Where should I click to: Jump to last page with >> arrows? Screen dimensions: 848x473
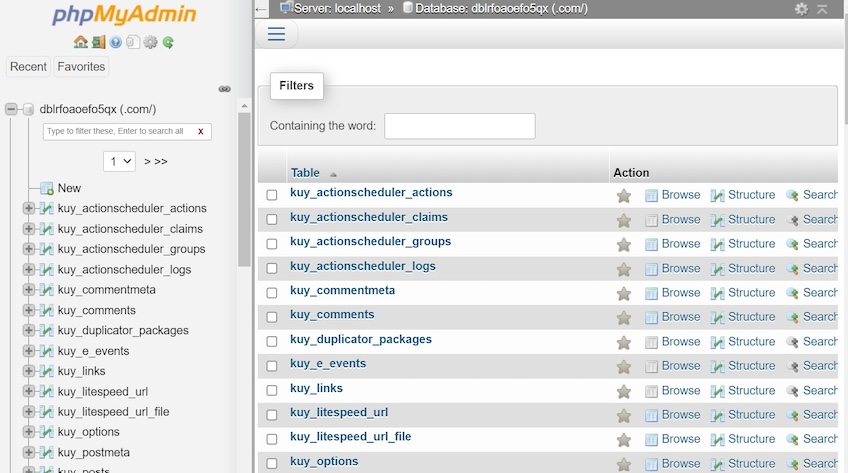pos(161,162)
